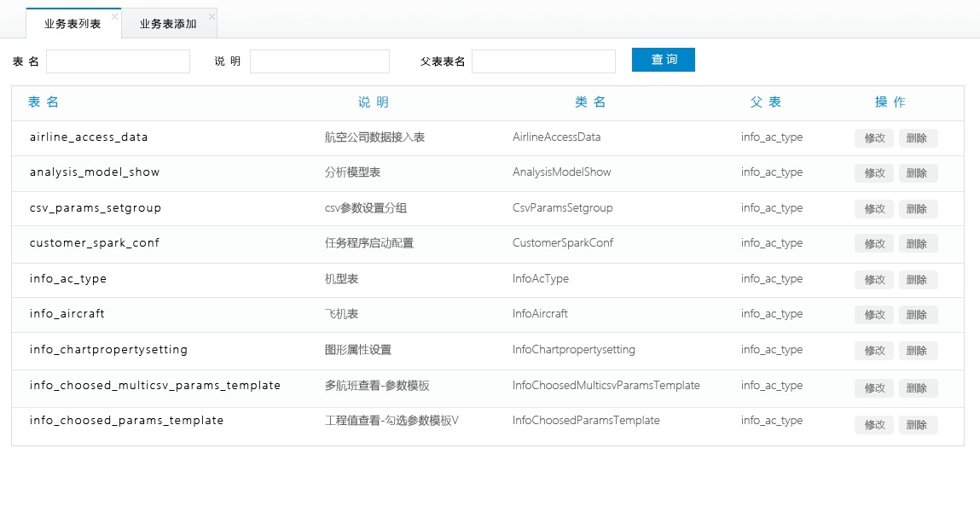Screen dimensions: 980x524
Task: Delete the info_chartpropertysetting row
Action: click(918, 351)
